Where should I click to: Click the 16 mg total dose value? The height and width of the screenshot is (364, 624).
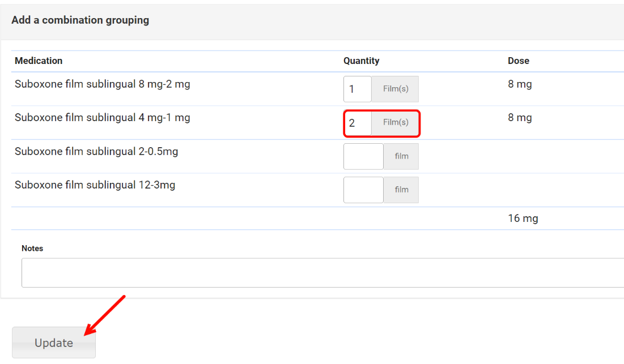coord(523,218)
